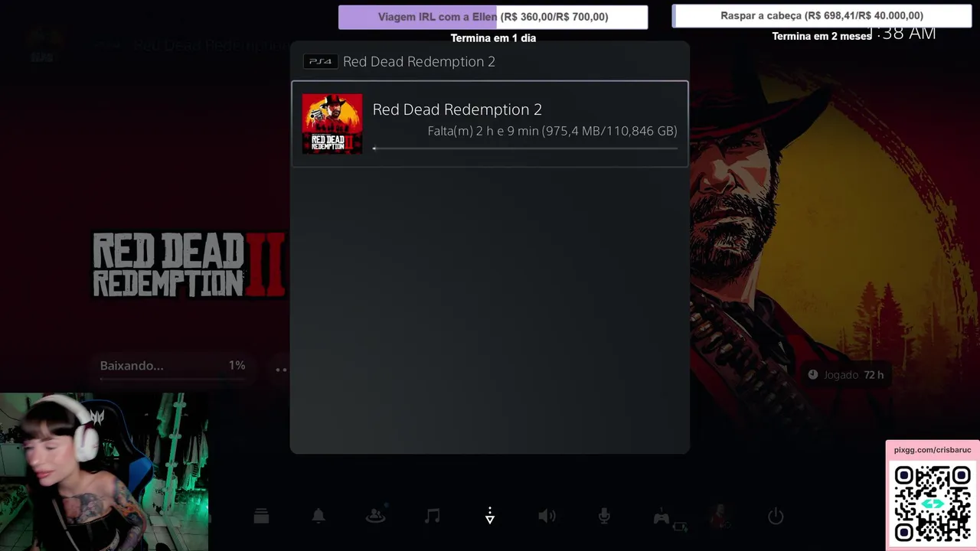Open the Sound speaker icon

coord(547,517)
